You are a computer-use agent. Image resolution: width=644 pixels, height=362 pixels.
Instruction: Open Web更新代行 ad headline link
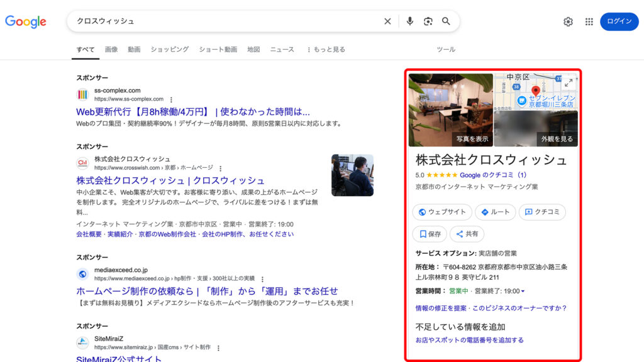click(x=193, y=112)
